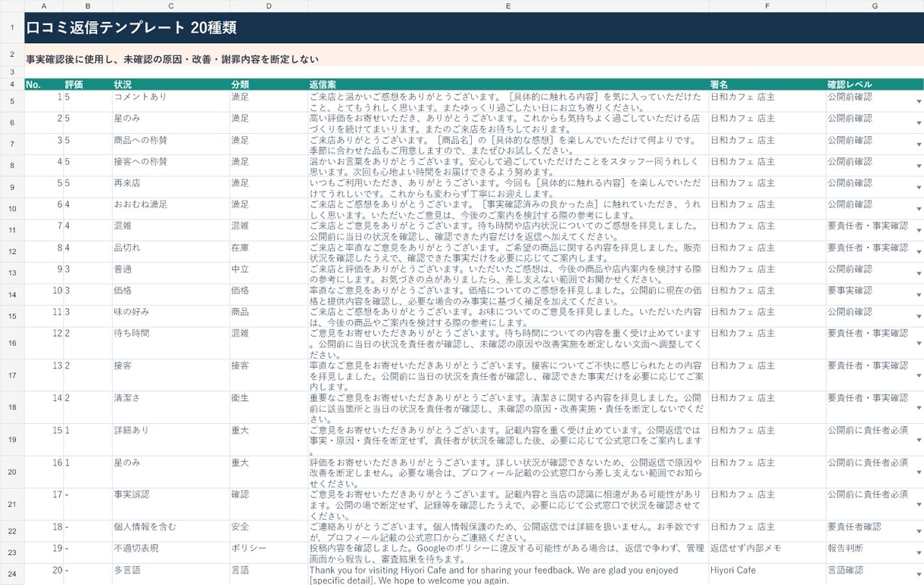Select the 在庫 category cell
Viewport: 924px width, 585px height.
(269, 252)
